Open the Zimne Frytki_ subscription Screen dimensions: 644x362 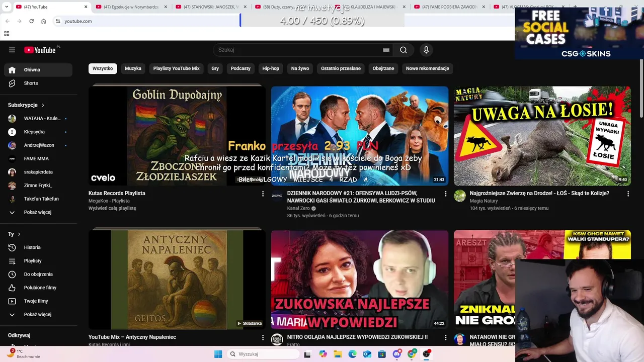(x=38, y=186)
